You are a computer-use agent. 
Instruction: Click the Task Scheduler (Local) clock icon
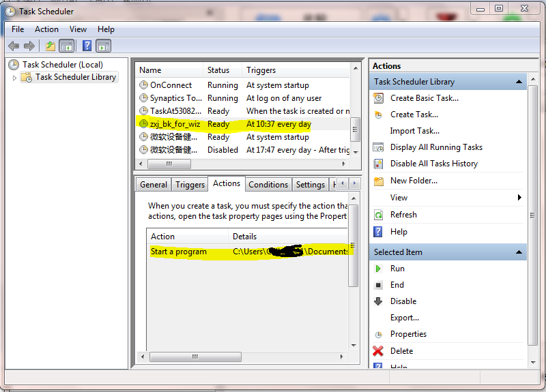tap(14, 65)
